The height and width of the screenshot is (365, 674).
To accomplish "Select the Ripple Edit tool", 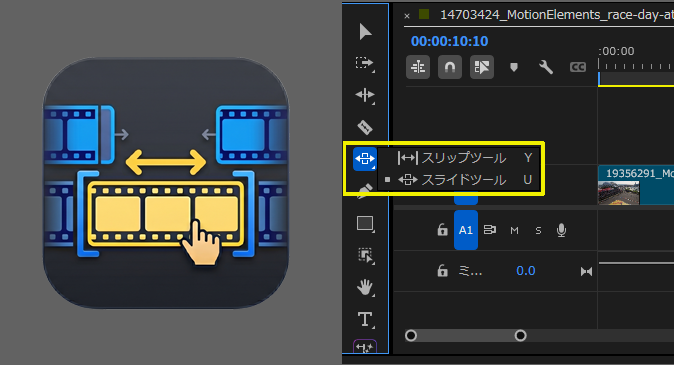I will click(x=365, y=95).
